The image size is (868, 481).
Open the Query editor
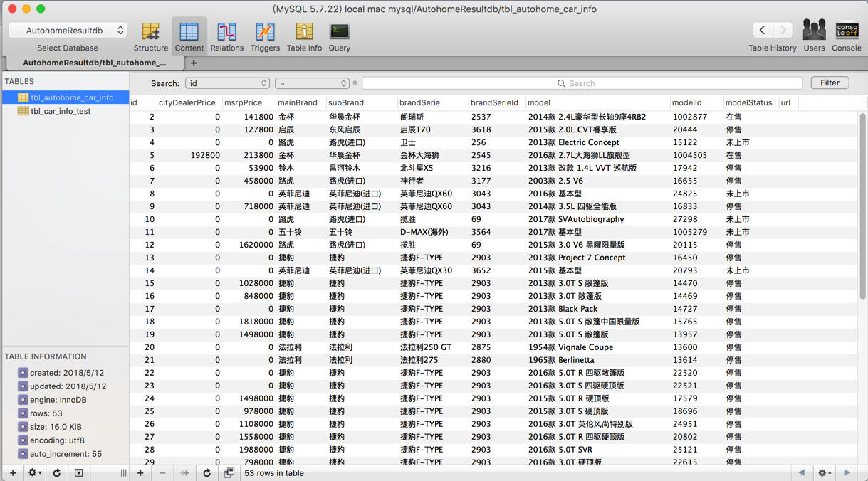(339, 36)
